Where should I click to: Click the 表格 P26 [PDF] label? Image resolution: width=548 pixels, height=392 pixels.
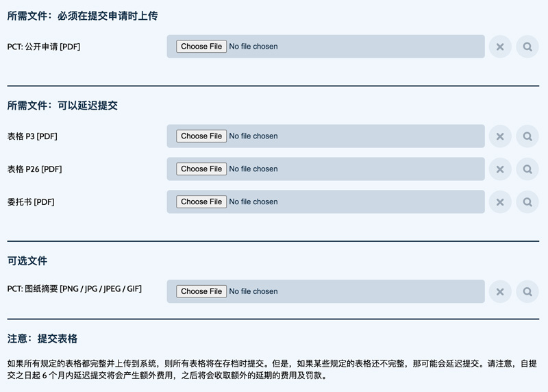[35, 169]
